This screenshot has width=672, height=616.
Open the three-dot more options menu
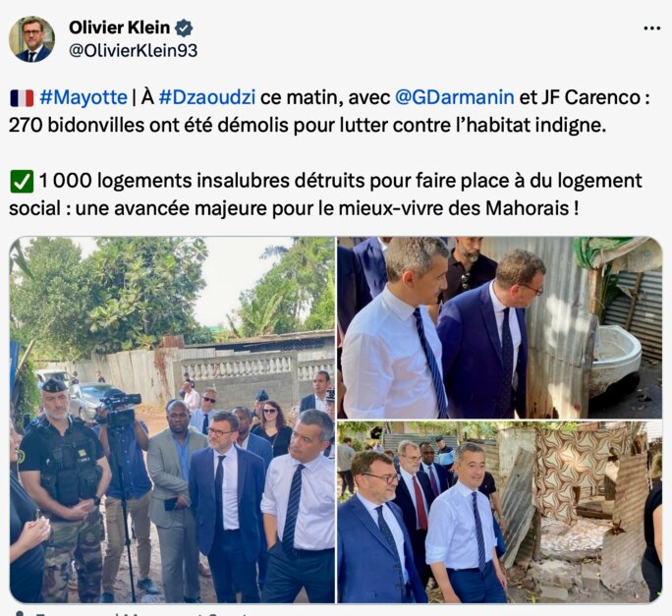coord(651,28)
